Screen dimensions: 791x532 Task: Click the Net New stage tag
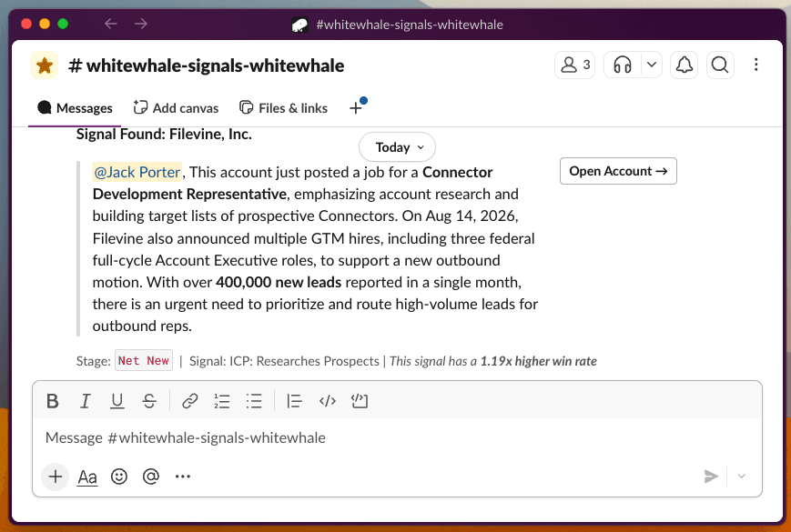(144, 361)
